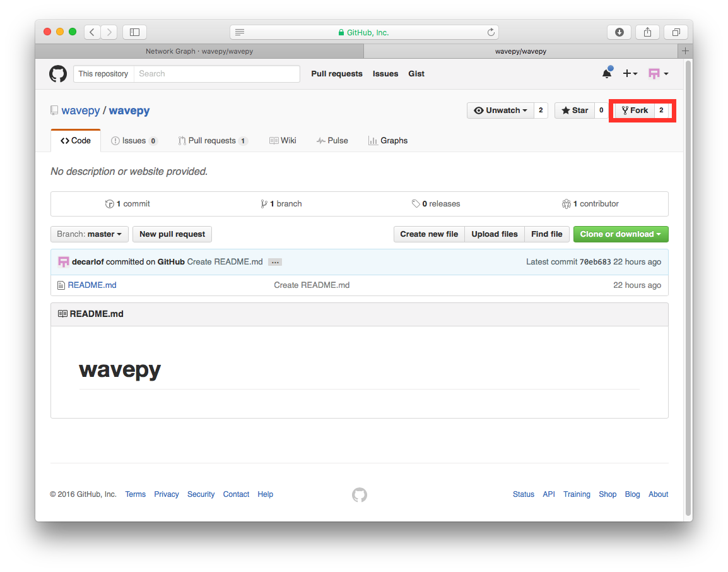
Task: Open the Graphs tab
Action: (x=388, y=140)
